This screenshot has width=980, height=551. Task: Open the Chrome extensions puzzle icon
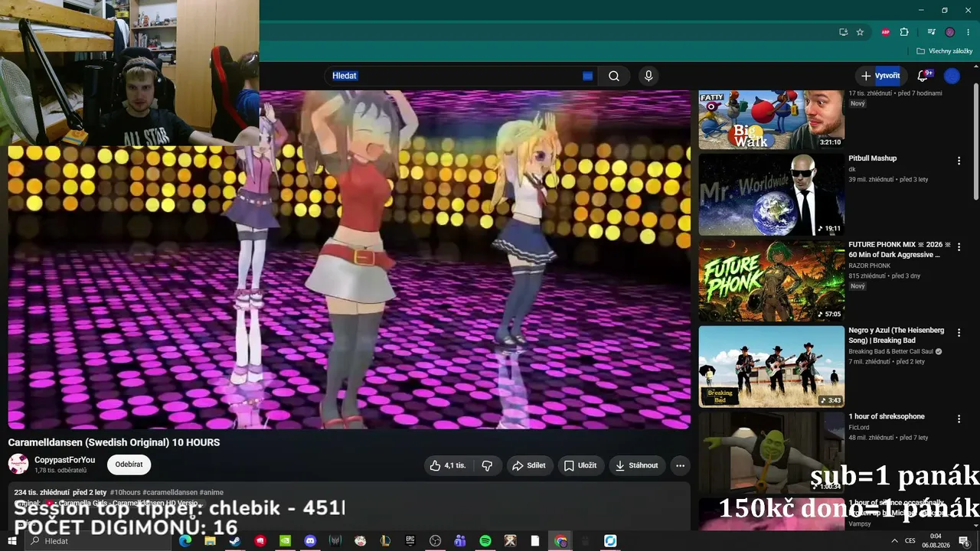coord(904,32)
